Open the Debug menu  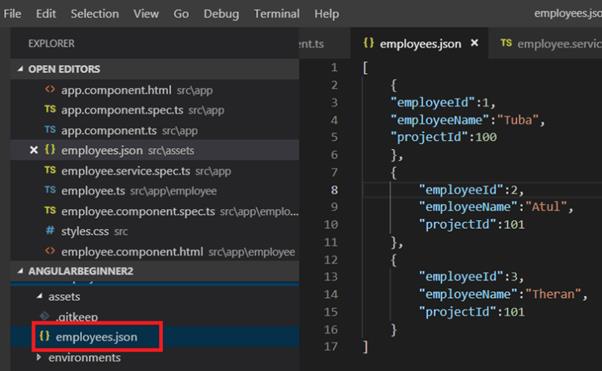221,14
